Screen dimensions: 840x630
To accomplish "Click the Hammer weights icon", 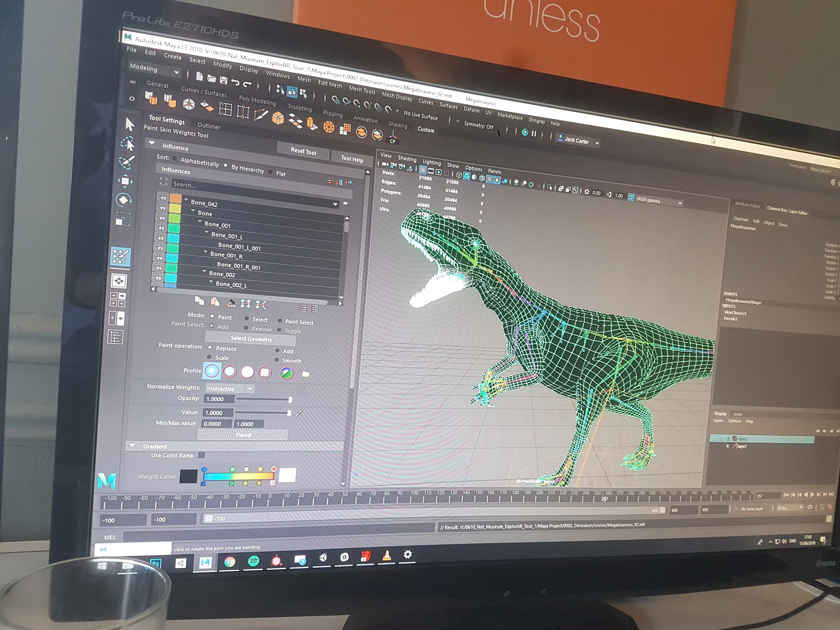I will pos(230,303).
